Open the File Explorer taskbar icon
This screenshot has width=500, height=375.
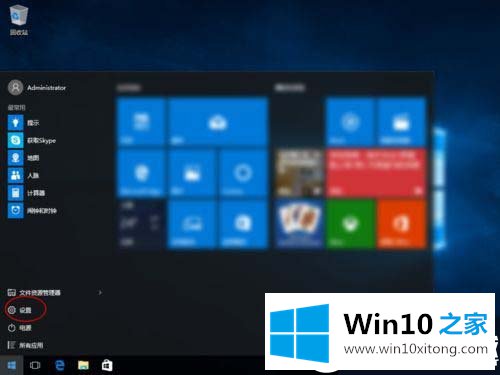(x=83, y=365)
